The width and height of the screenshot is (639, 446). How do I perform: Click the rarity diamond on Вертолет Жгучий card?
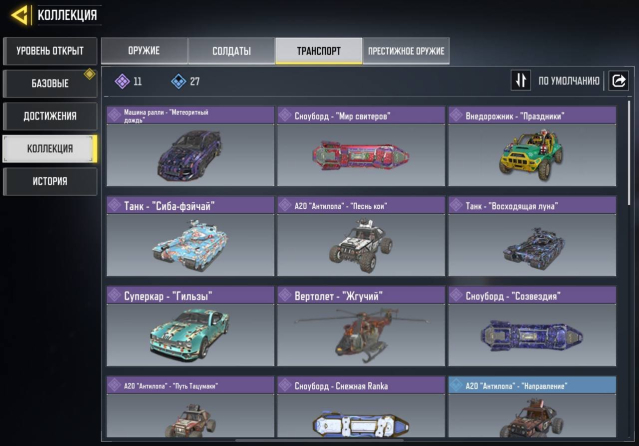point(285,295)
